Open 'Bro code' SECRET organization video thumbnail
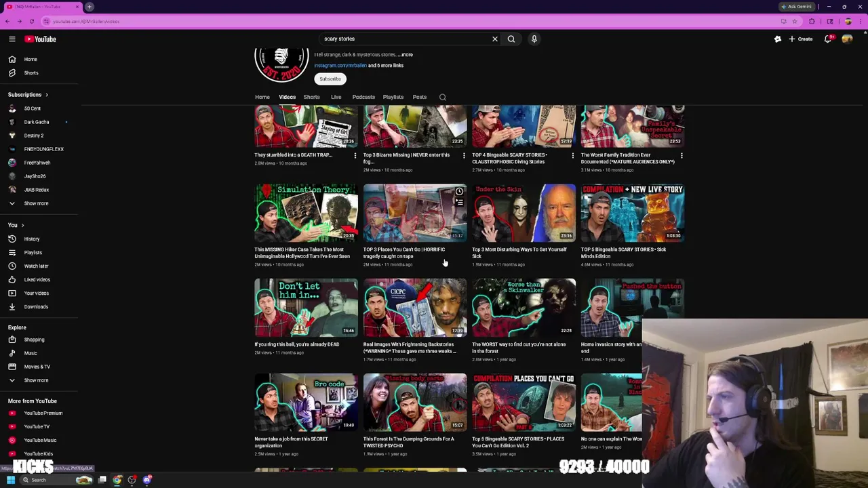The width and height of the screenshot is (868, 488). point(307,403)
